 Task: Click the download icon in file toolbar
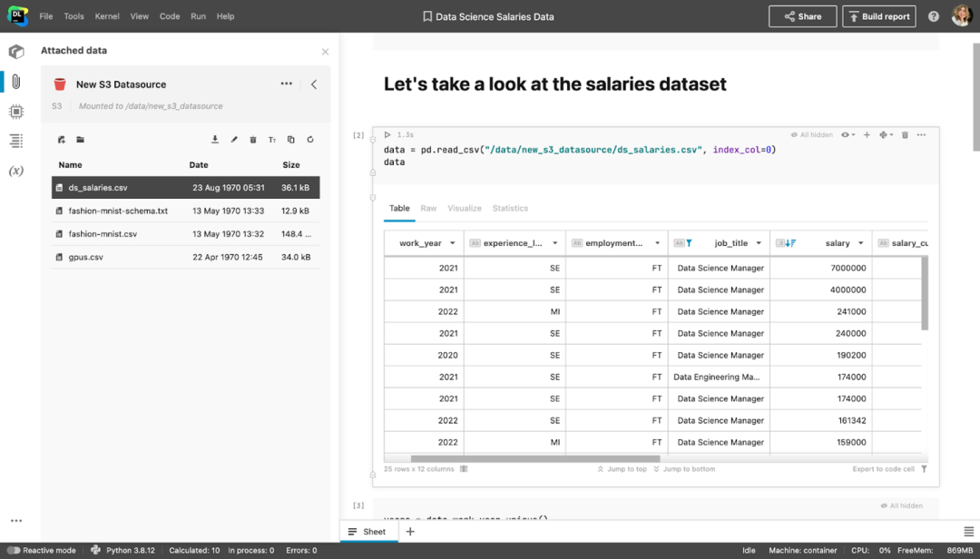point(215,140)
